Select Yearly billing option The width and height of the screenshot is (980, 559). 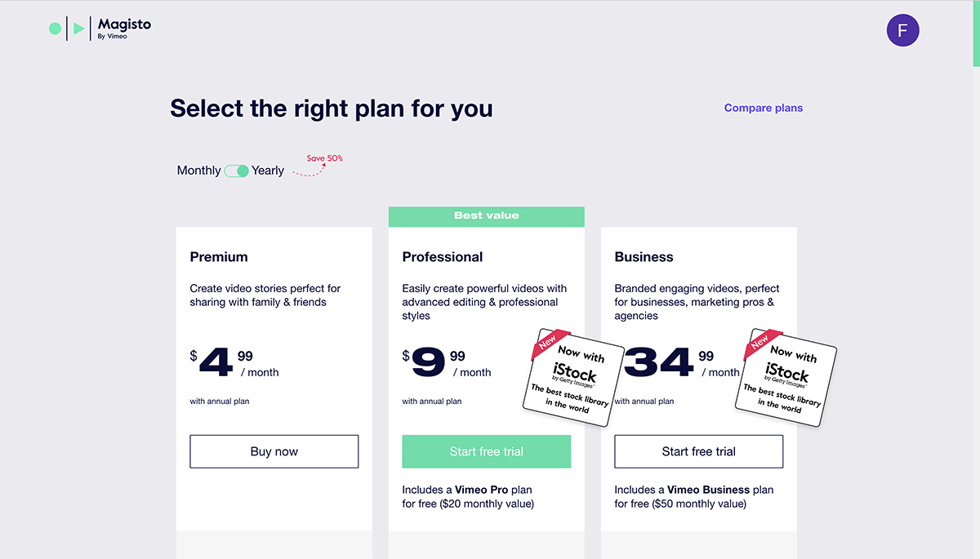point(268,171)
